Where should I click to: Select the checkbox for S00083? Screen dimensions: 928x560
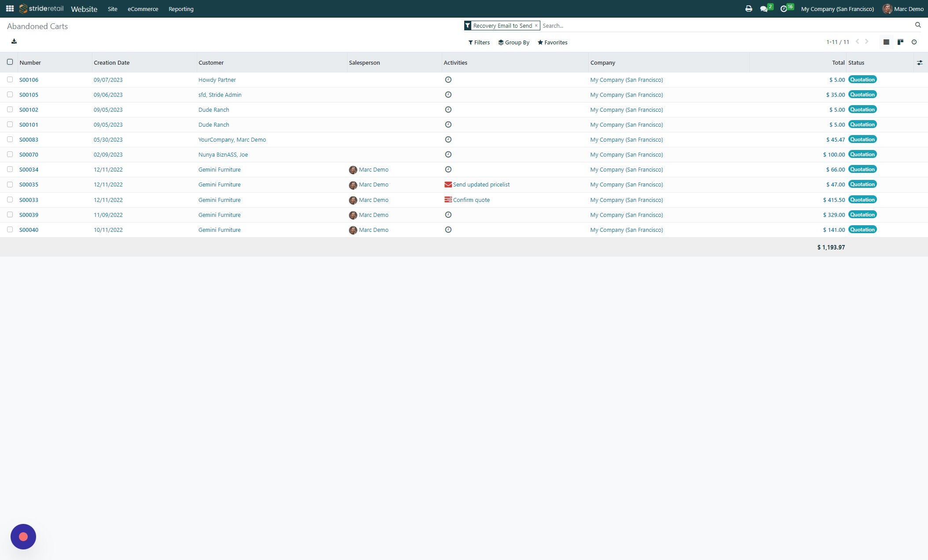10,139
